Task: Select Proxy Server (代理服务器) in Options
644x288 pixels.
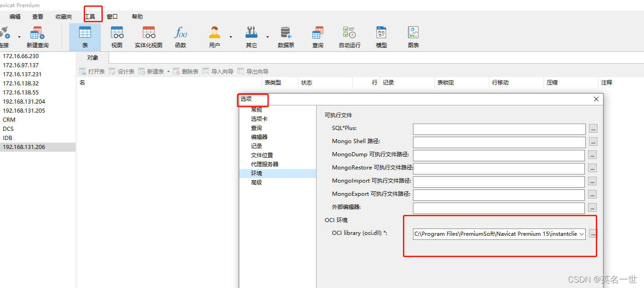Action: point(265,164)
